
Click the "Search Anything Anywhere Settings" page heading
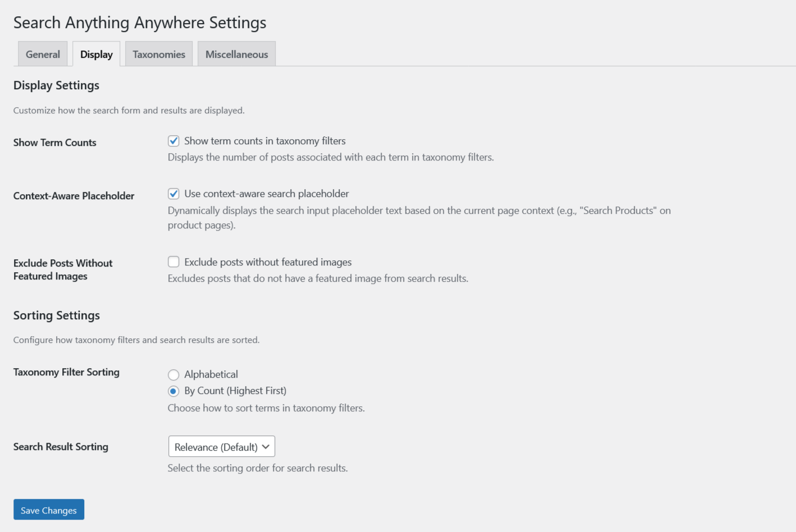click(140, 22)
